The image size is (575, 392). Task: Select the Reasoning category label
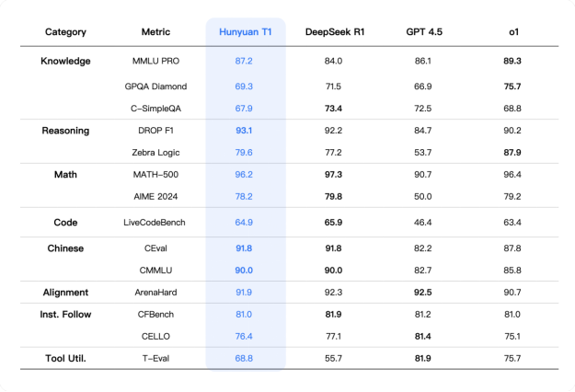[65, 131]
